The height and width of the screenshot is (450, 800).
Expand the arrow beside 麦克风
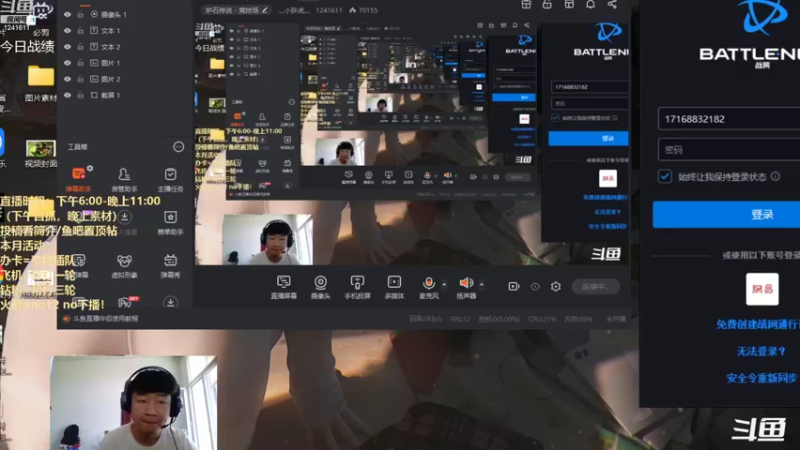(444, 284)
